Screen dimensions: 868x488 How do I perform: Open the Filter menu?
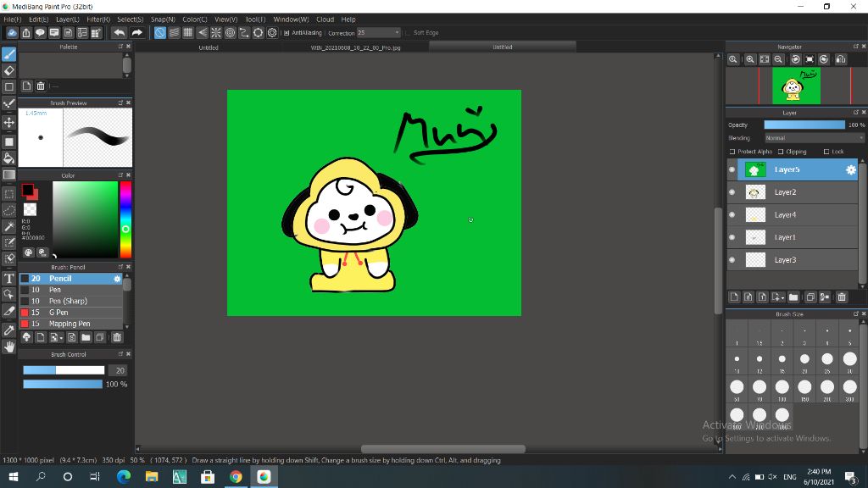tap(98, 19)
